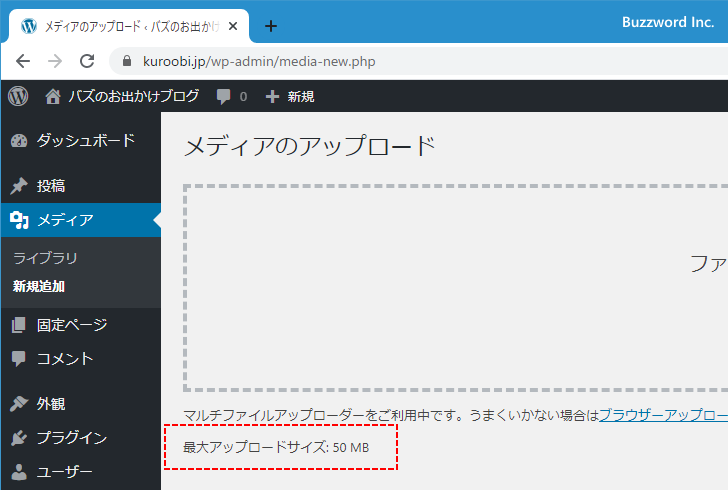Click the WordPress logo in admin bar
This screenshot has height=490, width=728.
point(18,96)
